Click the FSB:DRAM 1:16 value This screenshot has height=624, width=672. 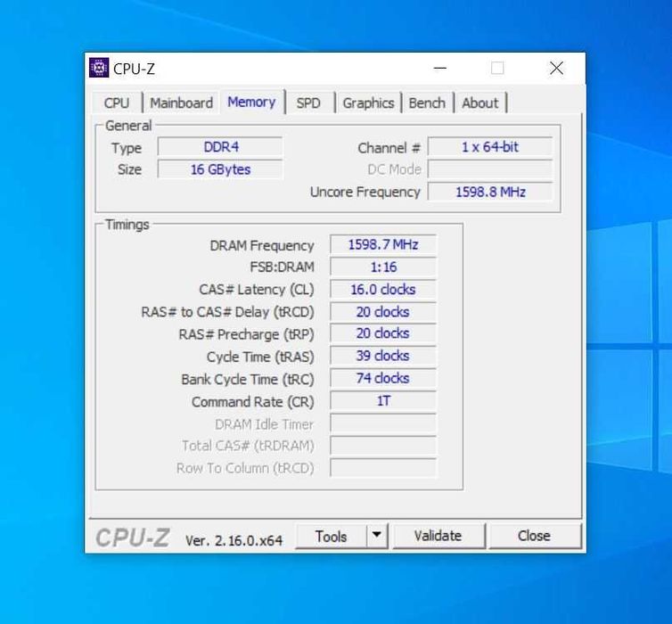(383, 267)
